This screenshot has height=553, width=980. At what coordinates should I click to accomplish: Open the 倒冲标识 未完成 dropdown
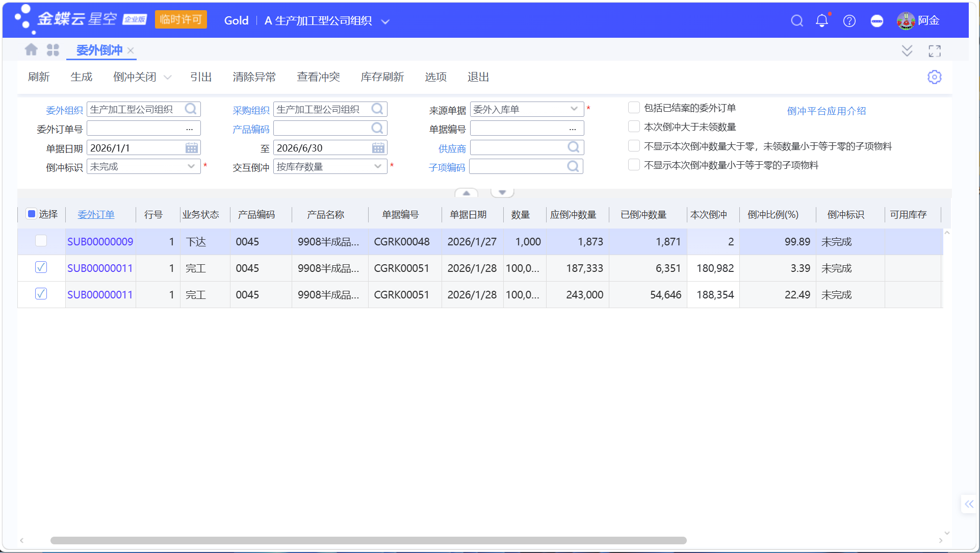tap(144, 167)
